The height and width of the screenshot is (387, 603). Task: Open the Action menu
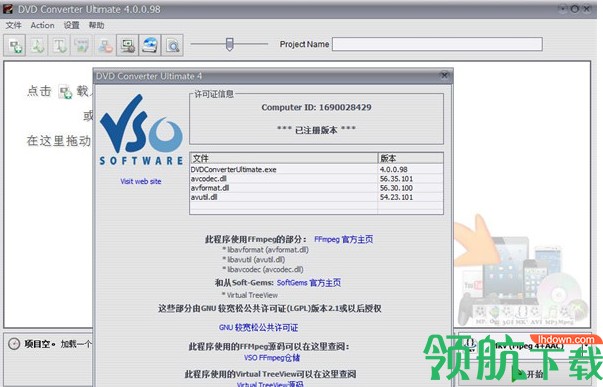(42, 25)
